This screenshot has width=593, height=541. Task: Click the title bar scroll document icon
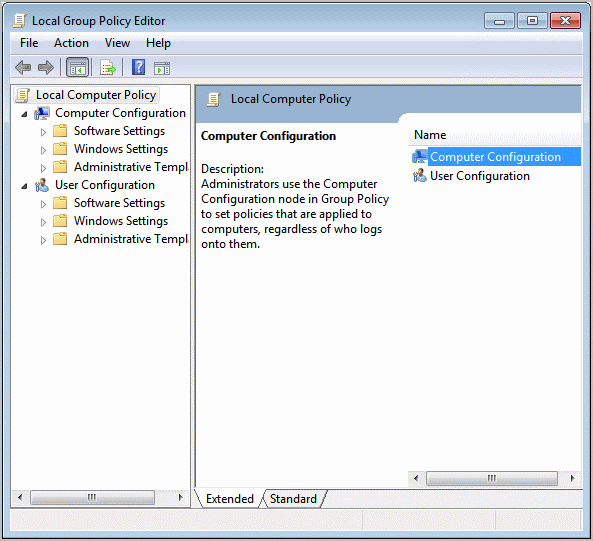click(20, 21)
